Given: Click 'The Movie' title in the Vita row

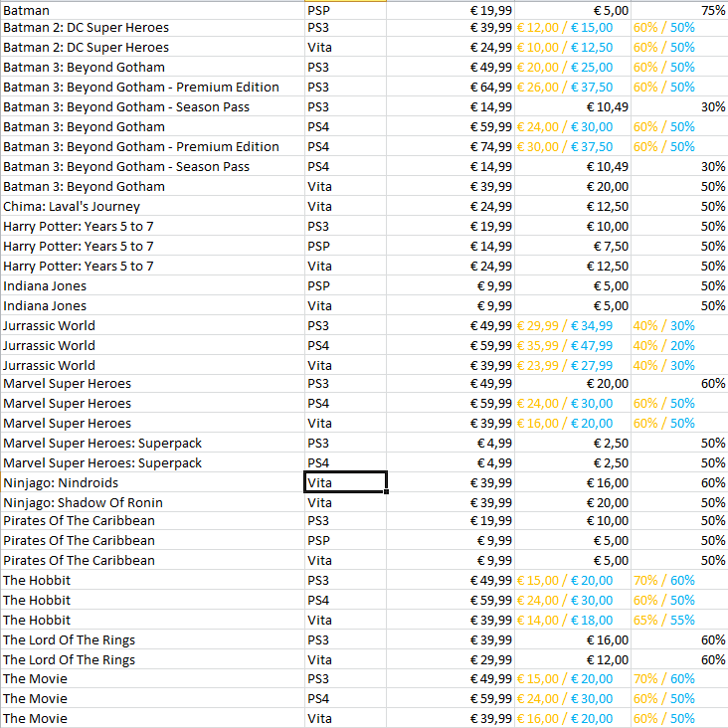Looking at the screenshot, I should pos(152,718).
